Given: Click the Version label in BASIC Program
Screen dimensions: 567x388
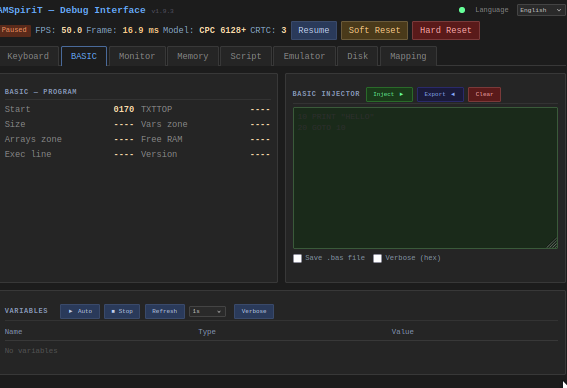Looking at the screenshot, I should coord(159,154).
